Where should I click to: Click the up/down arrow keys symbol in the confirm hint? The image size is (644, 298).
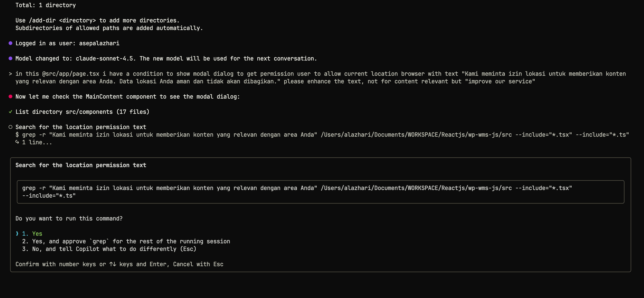tap(112, 264)
